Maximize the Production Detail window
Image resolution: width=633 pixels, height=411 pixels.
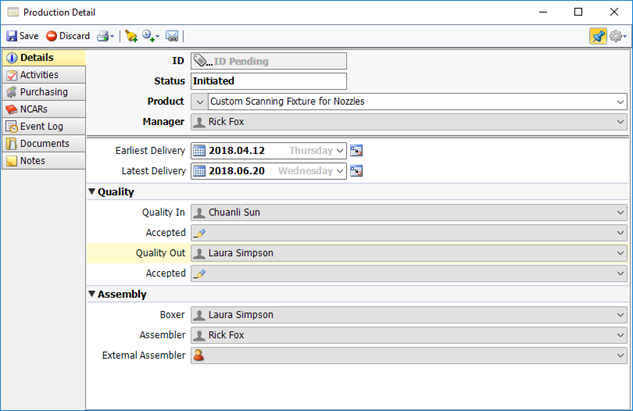point(578,12)
